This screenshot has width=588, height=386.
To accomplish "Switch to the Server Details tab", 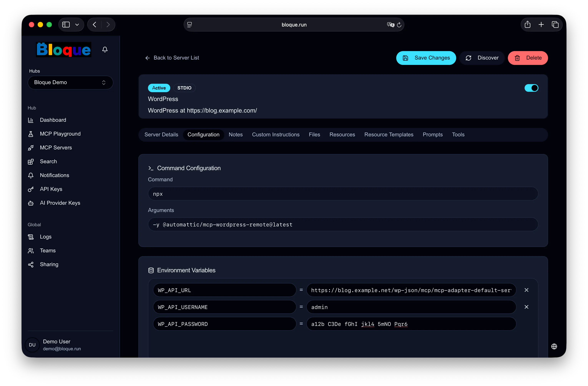I will (161, 135).
